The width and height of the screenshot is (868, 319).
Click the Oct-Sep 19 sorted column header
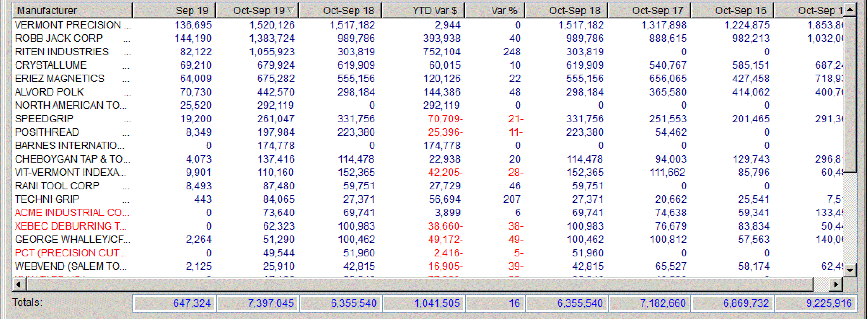(257, 10)
